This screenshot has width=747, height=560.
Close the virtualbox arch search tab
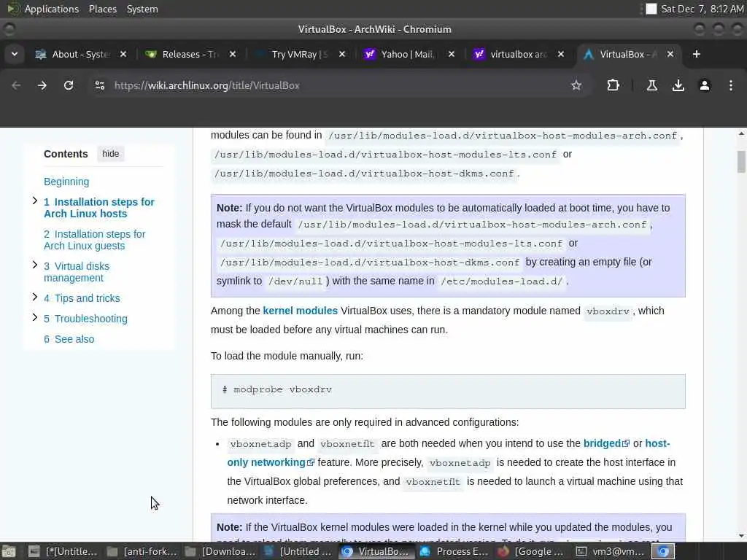pos(561,54)
